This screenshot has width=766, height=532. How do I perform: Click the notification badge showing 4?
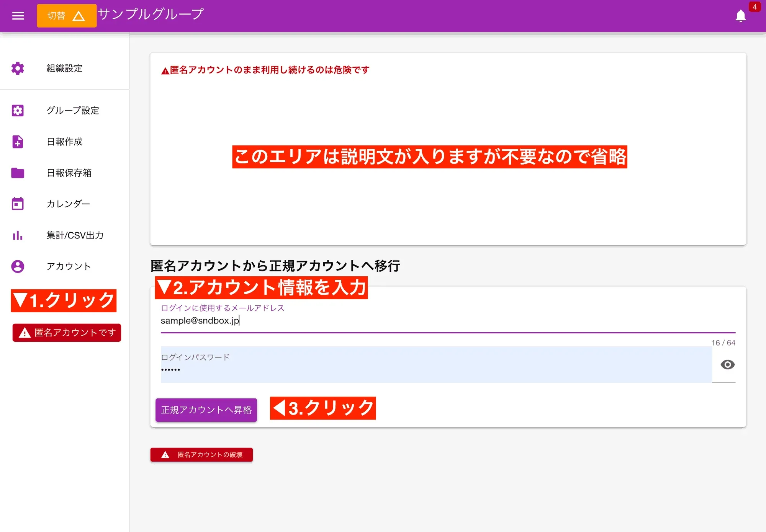754,6
